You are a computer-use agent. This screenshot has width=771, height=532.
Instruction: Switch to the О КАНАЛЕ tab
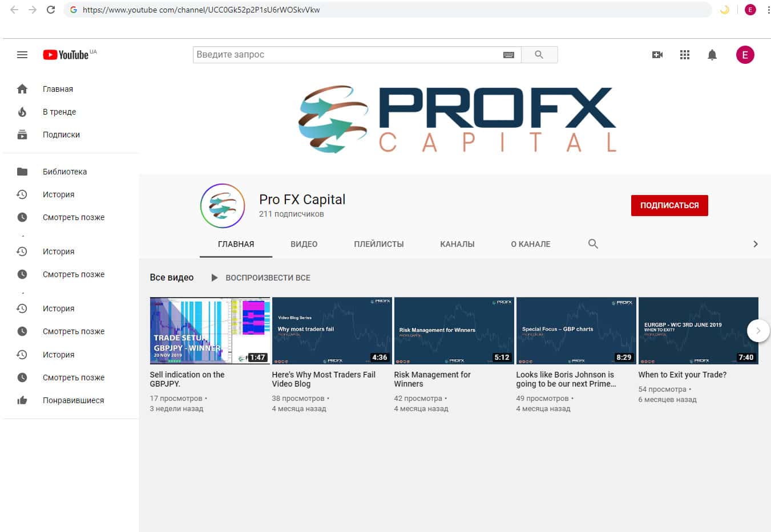pos(531,244)
